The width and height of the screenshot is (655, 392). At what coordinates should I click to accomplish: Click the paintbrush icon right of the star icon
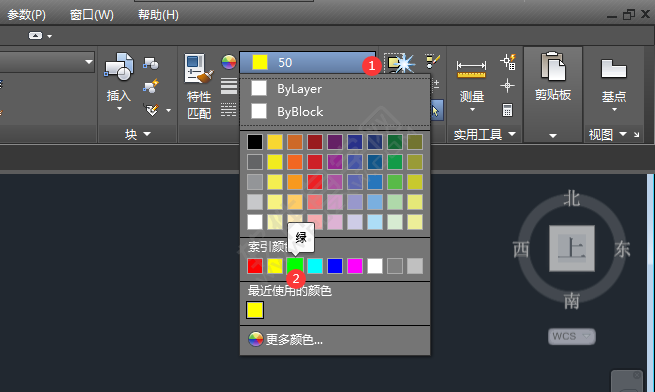pos(433,61)
